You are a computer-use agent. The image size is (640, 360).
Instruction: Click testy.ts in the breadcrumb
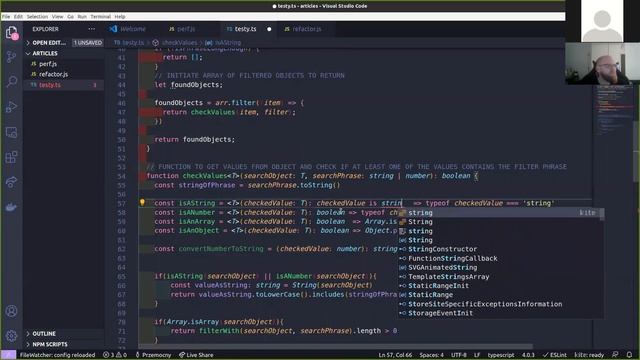[133, 42]
